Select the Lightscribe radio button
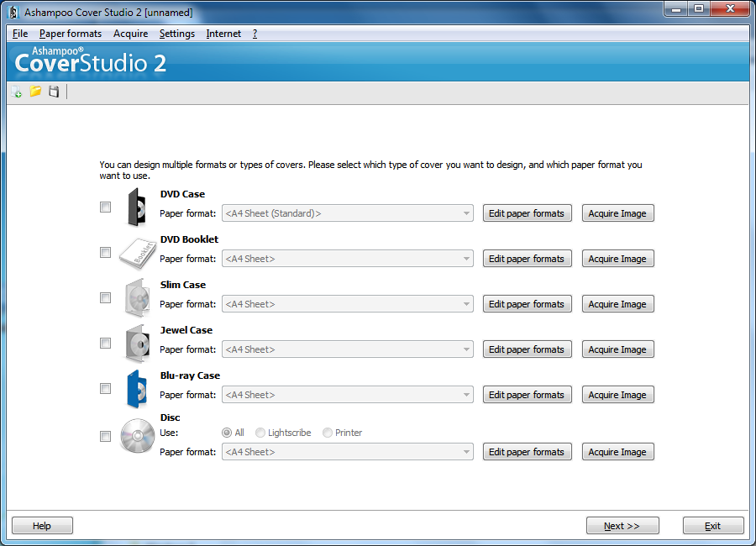The width and height of the screenshot is (756, 546). [260, 433]
